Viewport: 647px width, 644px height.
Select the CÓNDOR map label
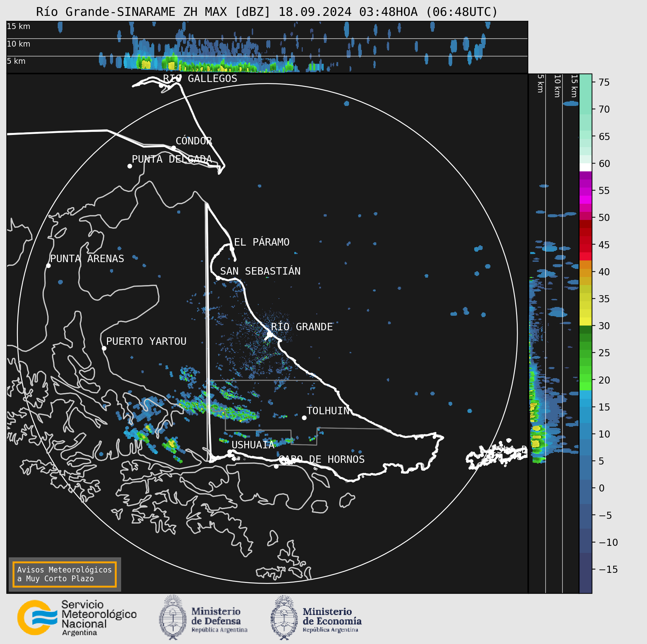pos(194,141)
